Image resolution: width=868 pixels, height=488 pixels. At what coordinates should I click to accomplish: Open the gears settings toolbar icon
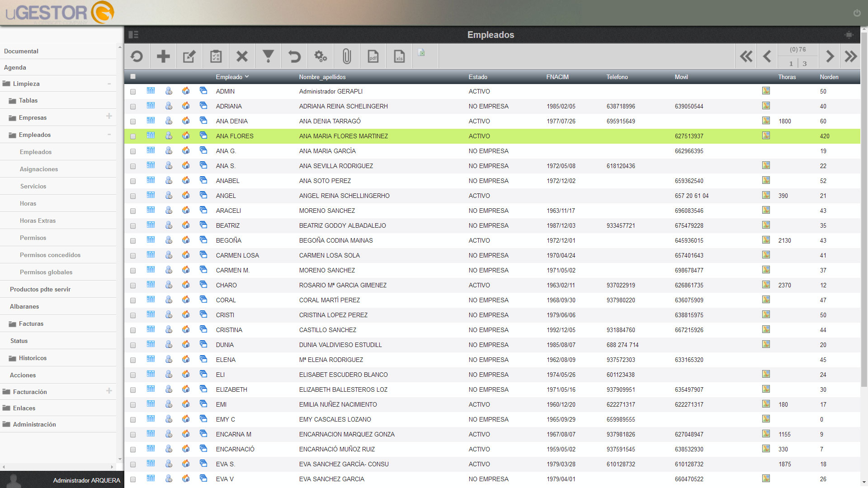click(x=321, y=56)
